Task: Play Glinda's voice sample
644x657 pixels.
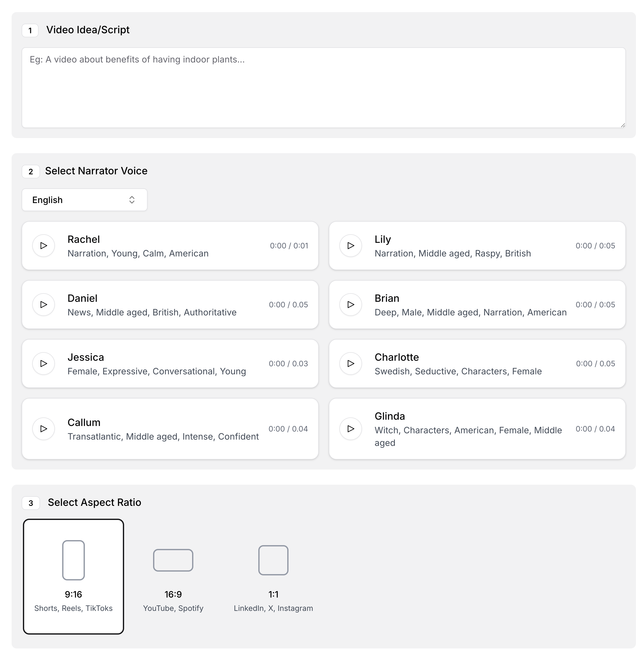Action: 350,429
